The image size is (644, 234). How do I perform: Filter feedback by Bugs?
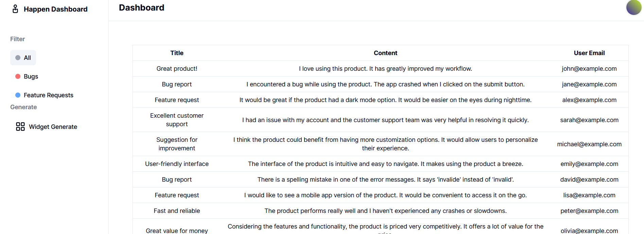pos(31,77)
